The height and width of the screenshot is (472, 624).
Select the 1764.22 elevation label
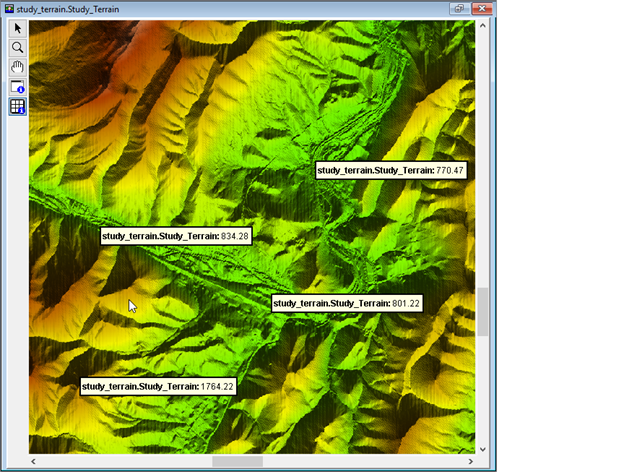(x=158, y=387)
